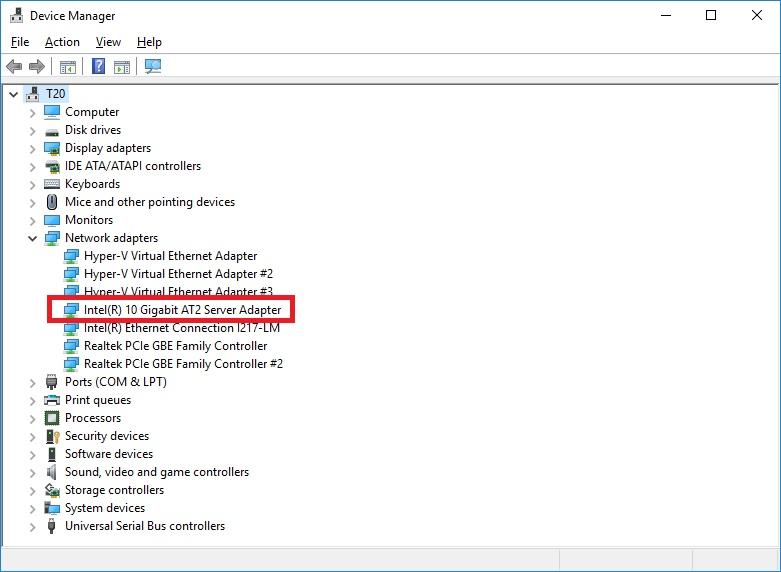781x572 pixels.
Task: Expand the Print queues node arrow
Action: [x=33, y=400]
